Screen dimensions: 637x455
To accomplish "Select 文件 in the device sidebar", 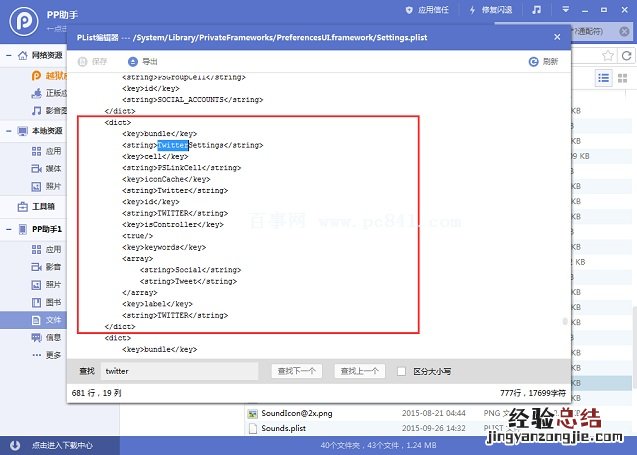I will point(53,319).
